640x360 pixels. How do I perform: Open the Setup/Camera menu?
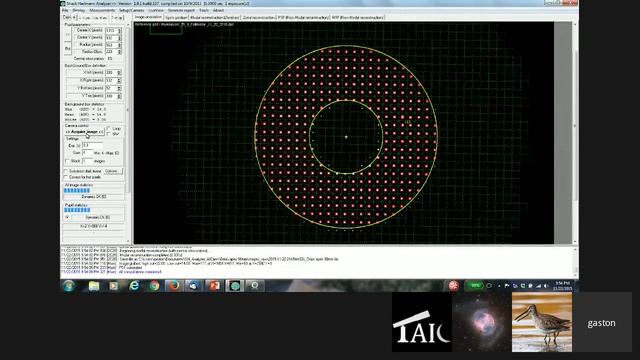point(131,10)
